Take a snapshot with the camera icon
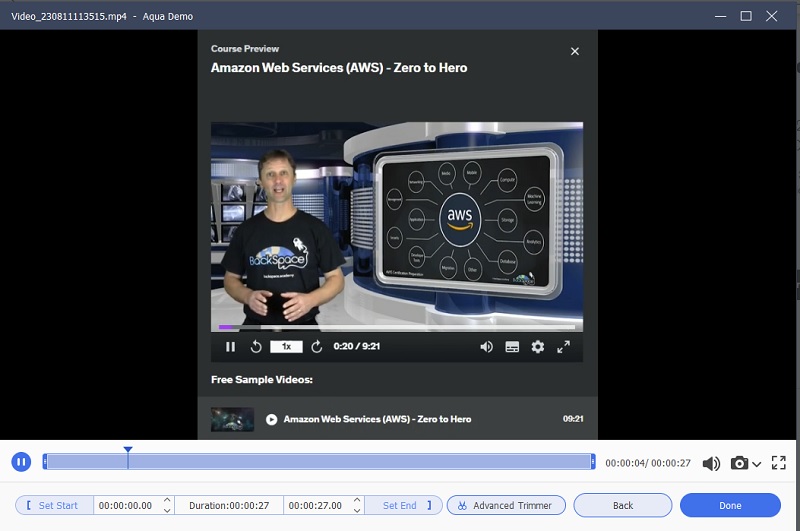The height and width of the screenshot is (531, 800). [739, 463]
